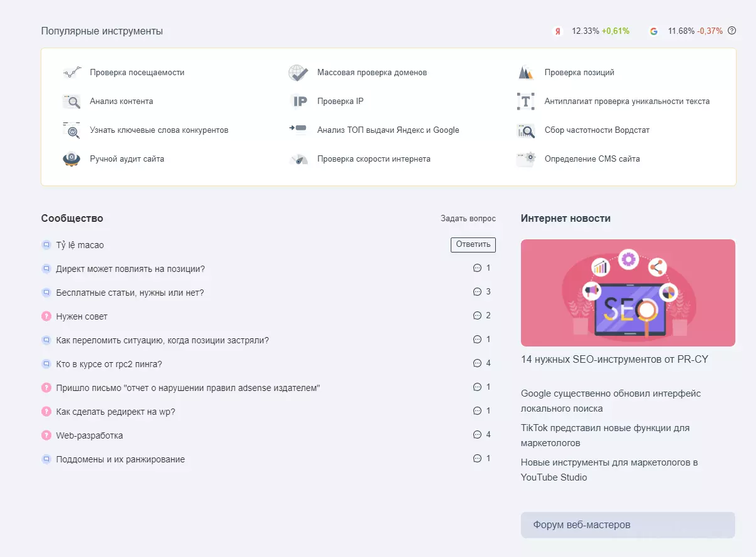Click the Yandex 12.33% value
This screenshot has width=756, height=557.
click(585, 31)
